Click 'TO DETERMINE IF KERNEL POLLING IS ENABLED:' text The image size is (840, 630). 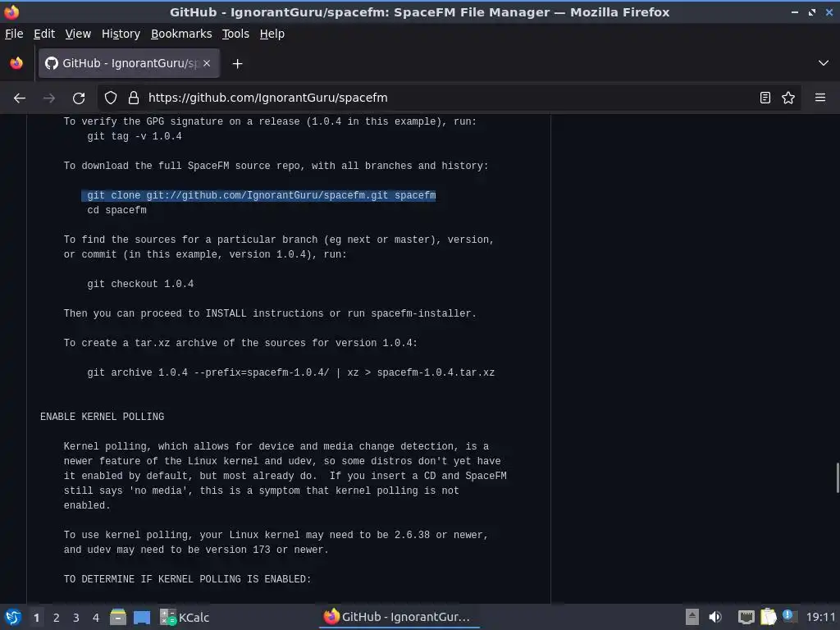coord(188,579)
